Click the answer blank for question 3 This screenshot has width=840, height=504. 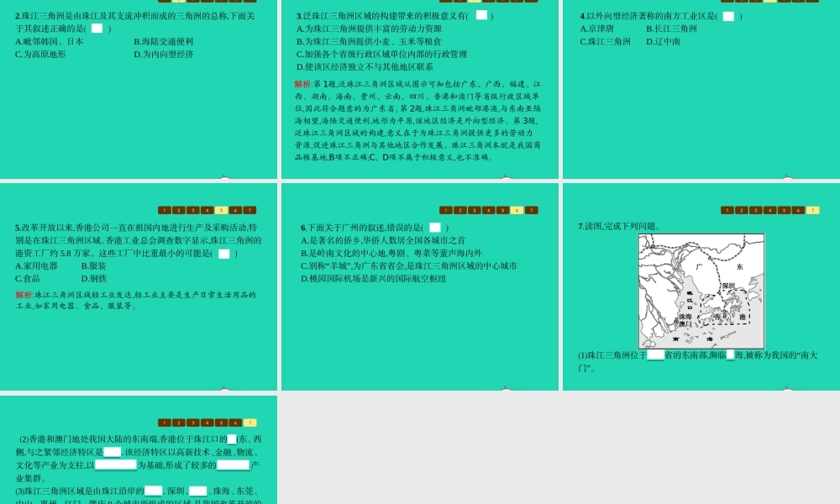(x=481, y=15)
